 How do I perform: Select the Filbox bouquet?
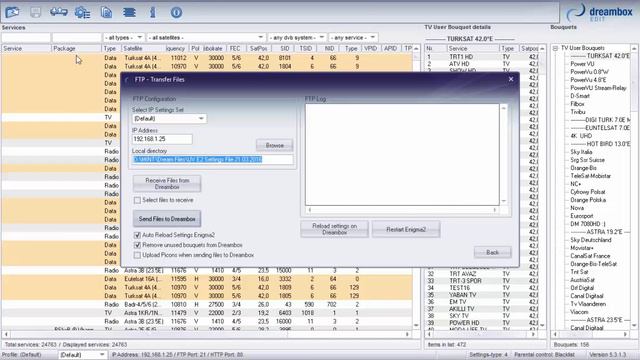[577, 104]
